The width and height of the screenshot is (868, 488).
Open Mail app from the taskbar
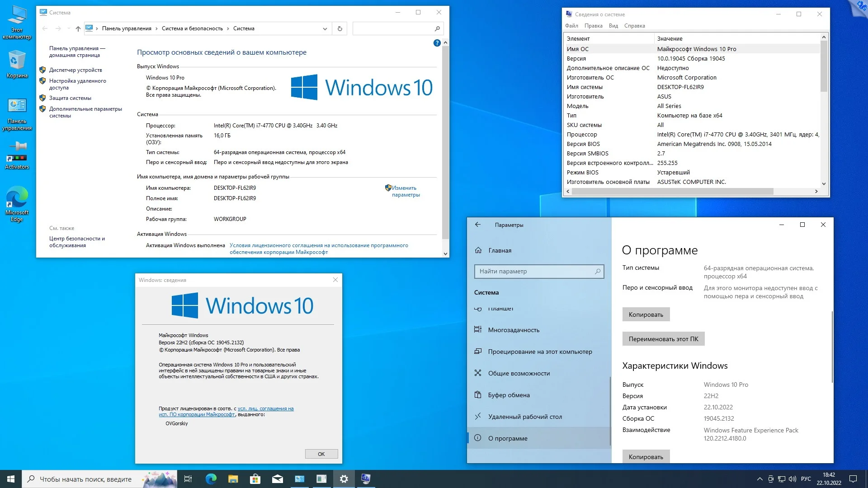click(x=278, y=479)
